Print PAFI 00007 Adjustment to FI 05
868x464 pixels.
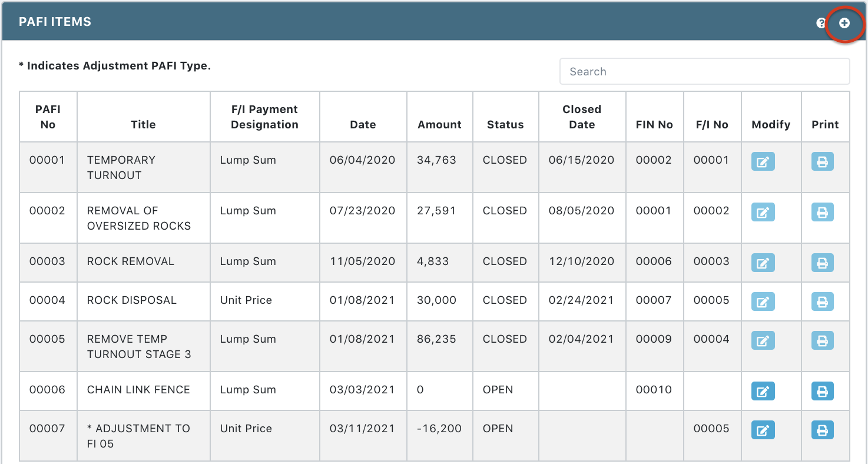(823, 430)
